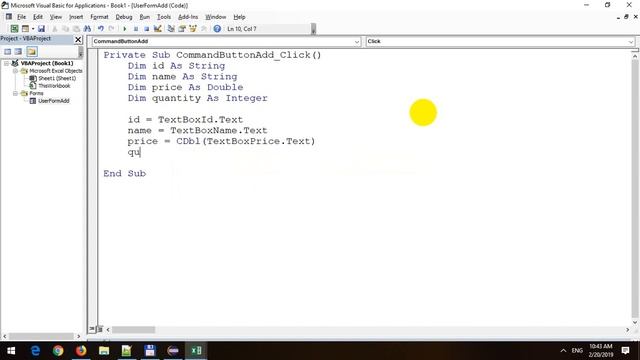
Task: Click the code window horizontal scrollbar thumb
Action: 133,329
